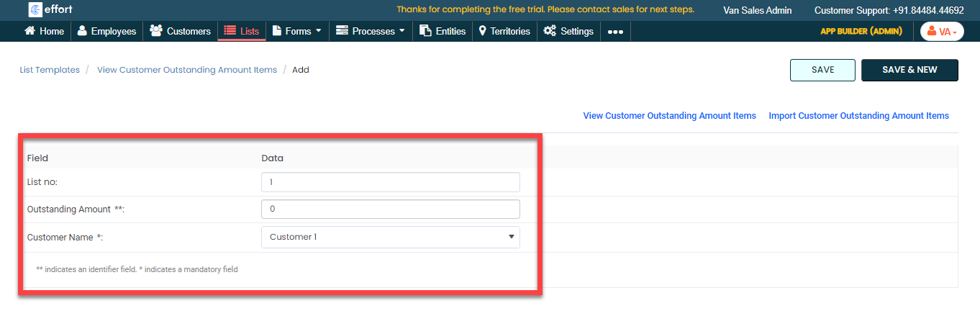Expand the Processes dropdown menu
Image resolution: width=980 pixels, height=329 pixels.
370,31
